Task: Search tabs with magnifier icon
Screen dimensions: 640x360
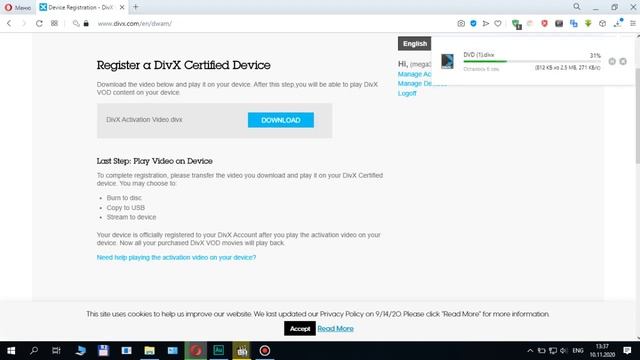Action: (x=577, y=7)
